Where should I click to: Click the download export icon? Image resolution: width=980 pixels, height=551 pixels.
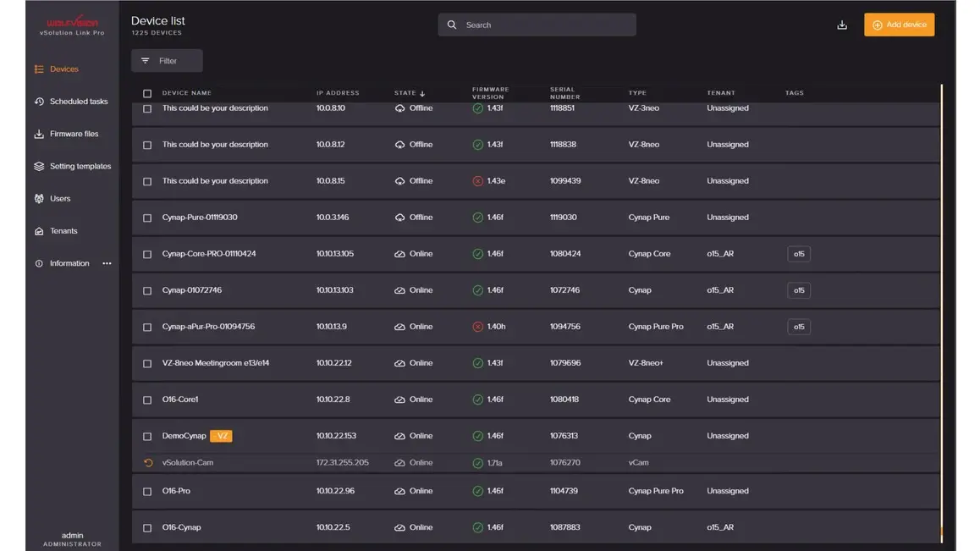point(841,25)
